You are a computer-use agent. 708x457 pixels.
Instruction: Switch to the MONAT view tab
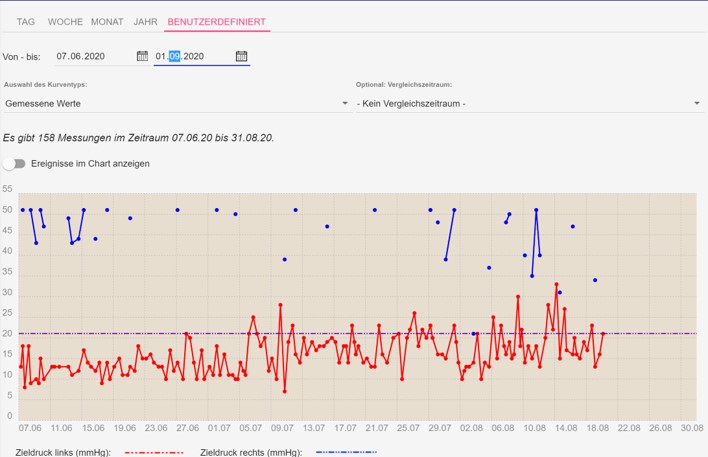point(107,21)
